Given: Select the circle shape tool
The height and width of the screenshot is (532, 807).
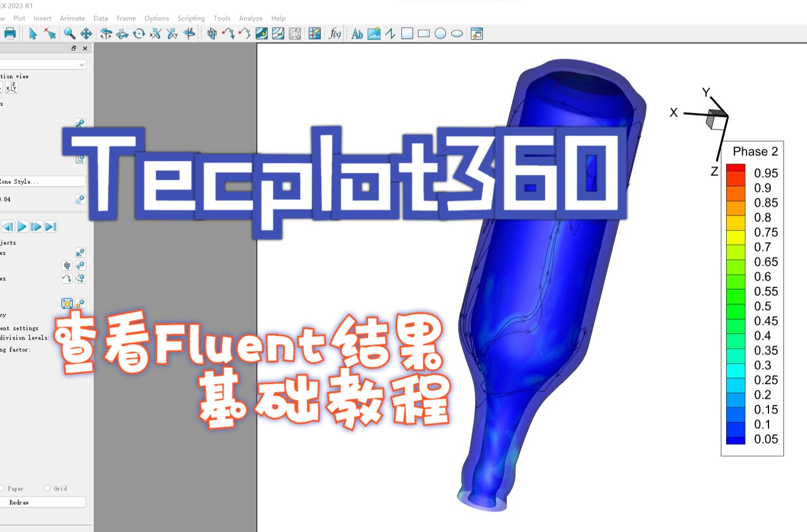Looking at the screenshot, I should tap(440, 34).
